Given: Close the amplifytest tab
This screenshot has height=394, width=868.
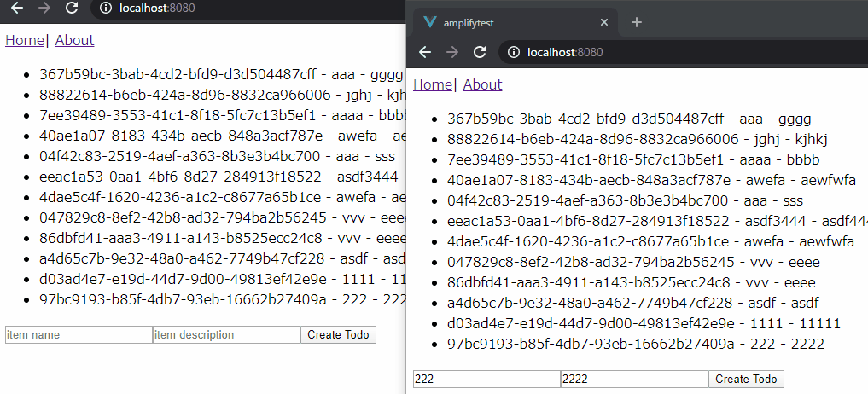Looking at the screenshot, I should [604, 22].
